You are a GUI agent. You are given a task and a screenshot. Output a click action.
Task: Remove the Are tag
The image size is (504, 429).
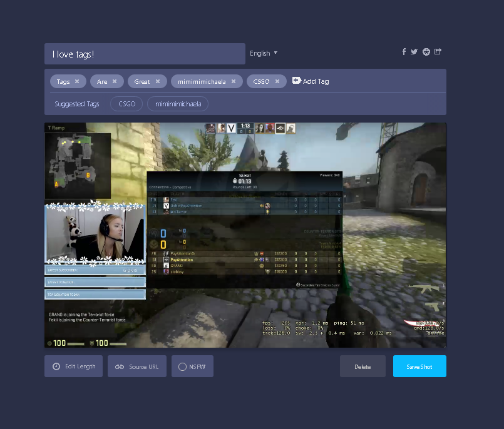(x=115, y=81)
